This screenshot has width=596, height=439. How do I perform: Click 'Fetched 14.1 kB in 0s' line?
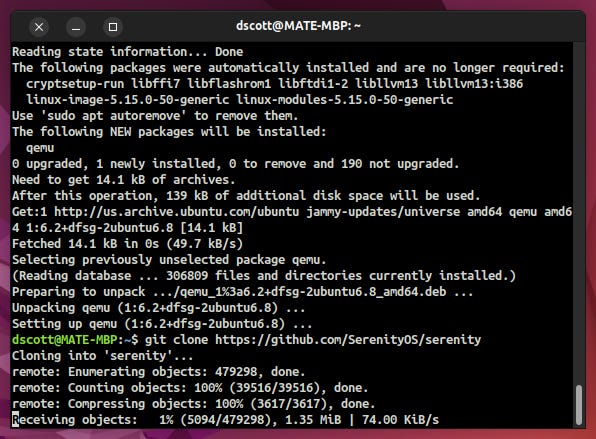(x=127, y=244)
